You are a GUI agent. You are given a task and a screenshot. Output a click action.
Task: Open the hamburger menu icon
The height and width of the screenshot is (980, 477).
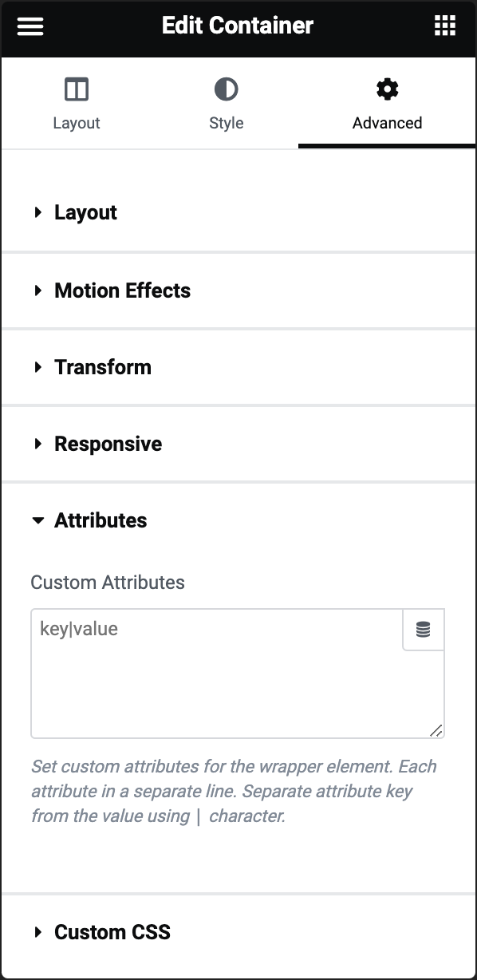point(30,26)
